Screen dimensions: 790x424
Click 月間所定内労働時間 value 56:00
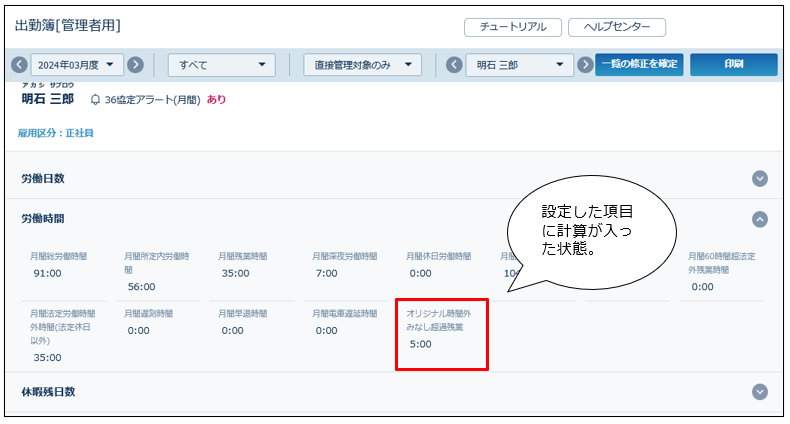pyautogui.click(x=142, y=287)
